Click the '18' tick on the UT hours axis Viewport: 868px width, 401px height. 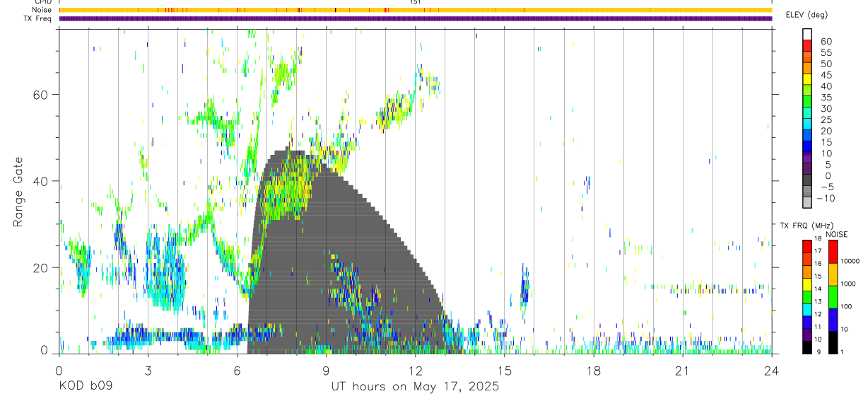[x=593, y=371]
